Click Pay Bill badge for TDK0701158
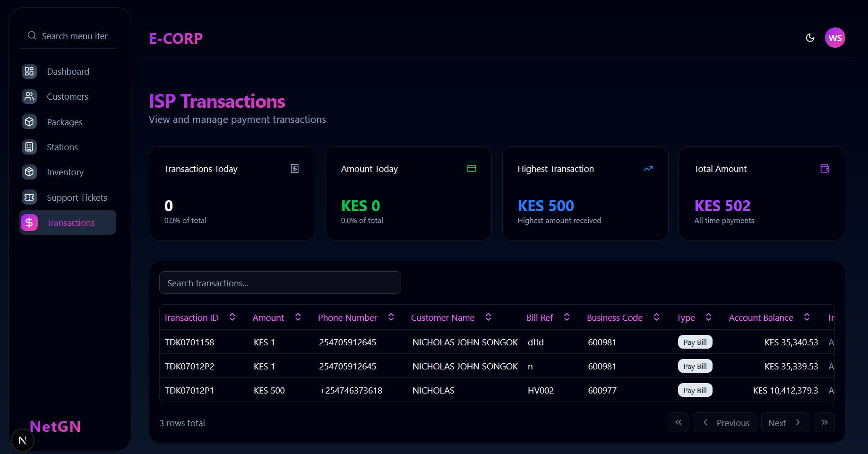 coord(695,342)
